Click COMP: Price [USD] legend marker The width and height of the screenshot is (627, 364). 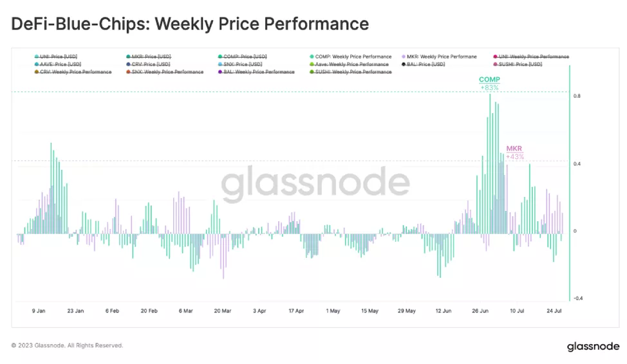pos(220,57)
